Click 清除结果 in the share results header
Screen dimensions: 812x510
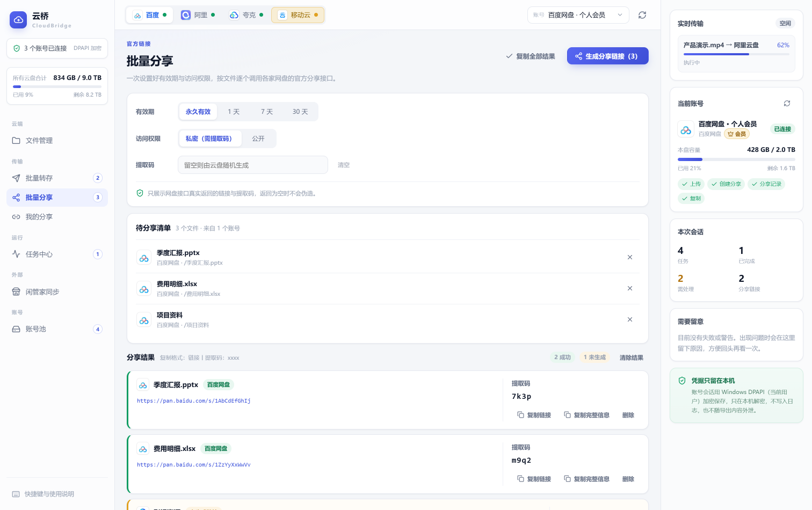tap(632, 358)
